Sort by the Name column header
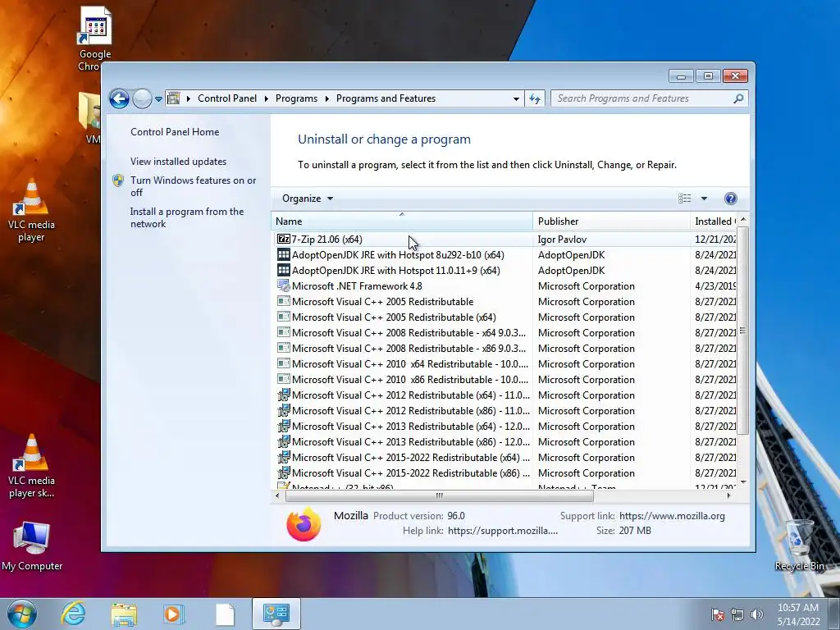The width and height of the screenshot is (840, 630). (402, 221)
